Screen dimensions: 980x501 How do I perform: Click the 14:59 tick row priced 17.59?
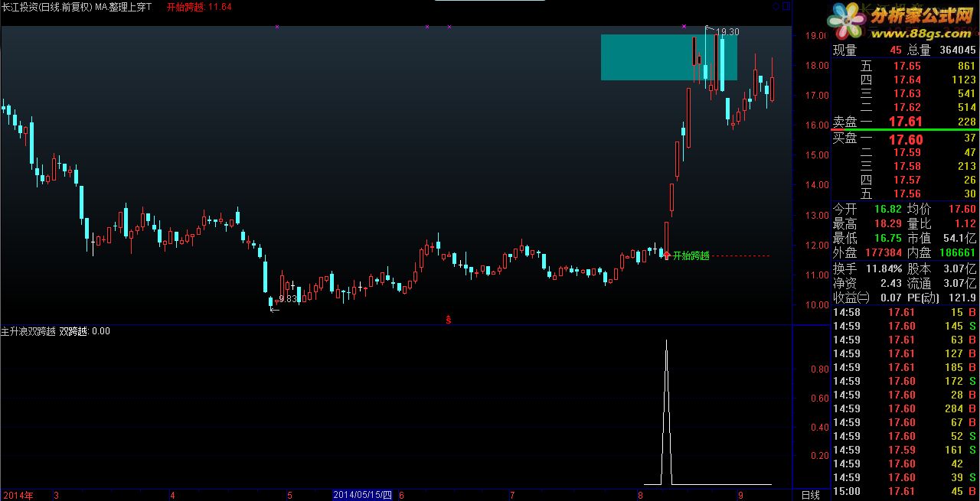(905, 450)
